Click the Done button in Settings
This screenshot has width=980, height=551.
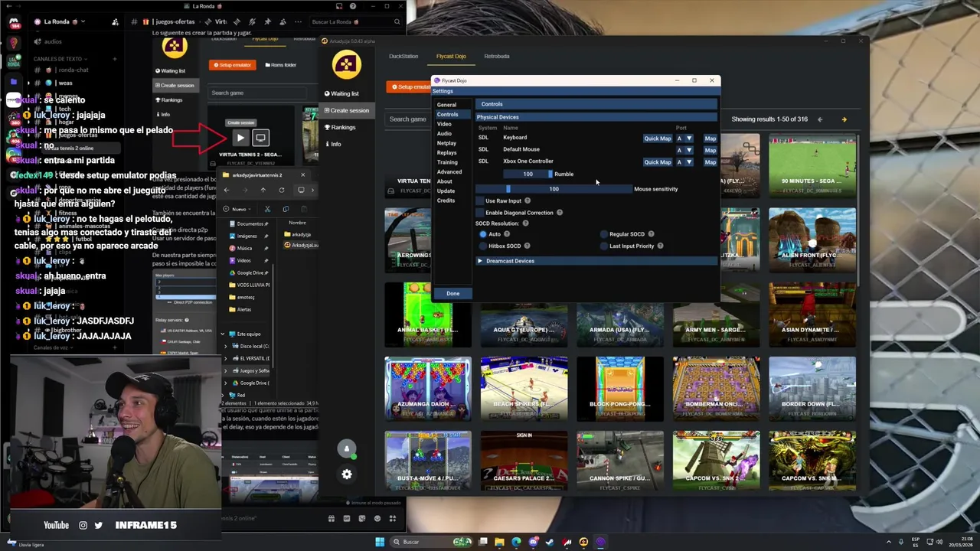click(453, 293)
